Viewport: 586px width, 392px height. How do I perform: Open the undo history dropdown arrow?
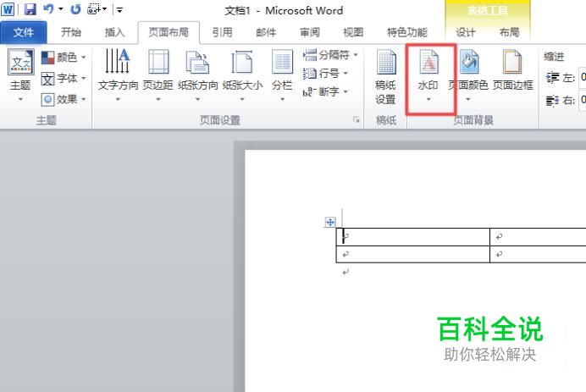point(60,9)
